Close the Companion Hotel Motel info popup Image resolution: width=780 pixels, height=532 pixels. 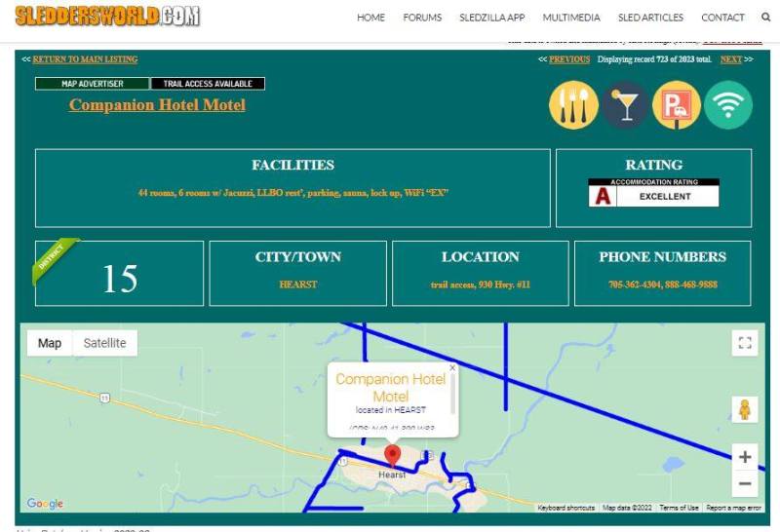[x=452, y=368]
